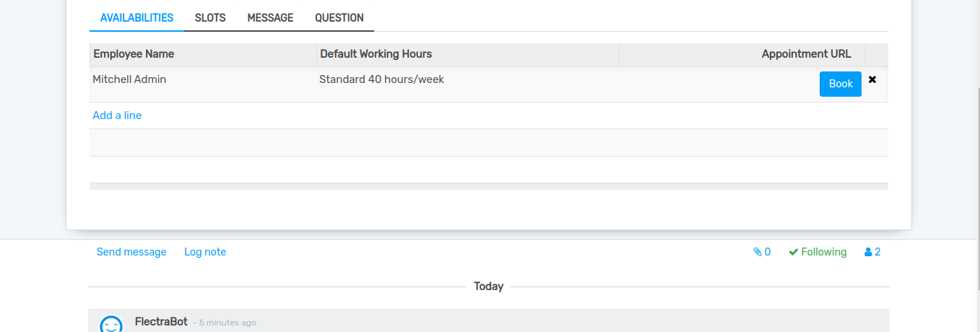Click the FlectraBot avatar icon
The height and width of the screenshot is (332, 980).
click(x=110, y=325)
